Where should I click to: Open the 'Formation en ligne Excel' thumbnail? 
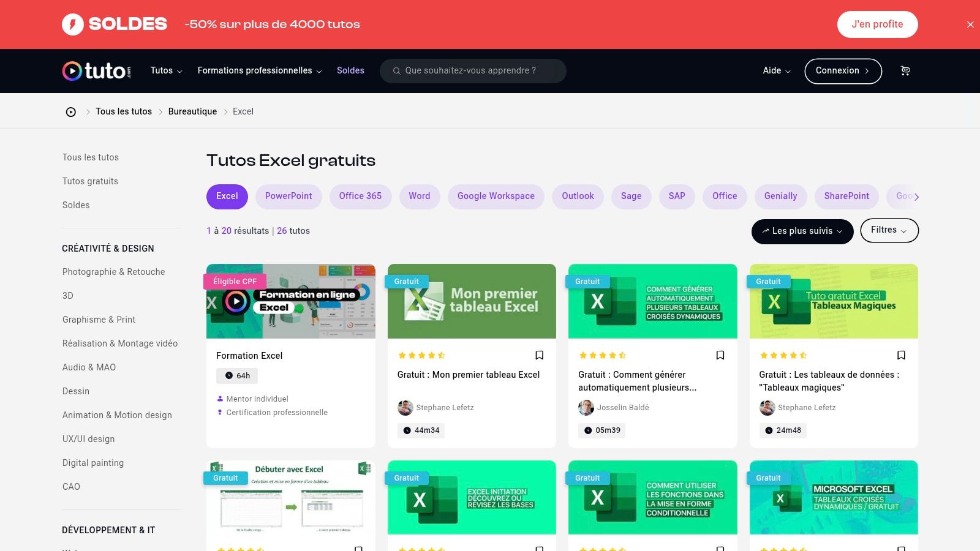[x=291, y=301]
